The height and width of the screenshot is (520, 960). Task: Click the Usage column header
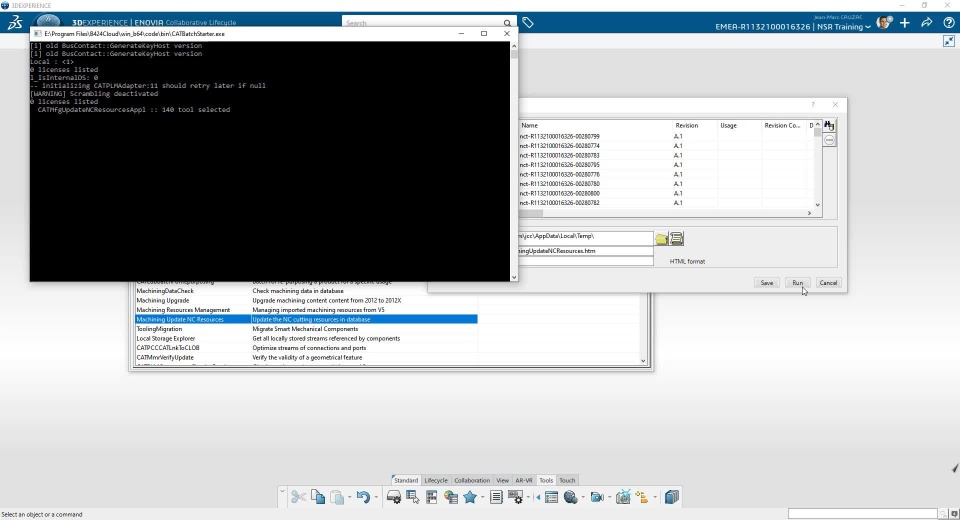click(x=739, y=126)
